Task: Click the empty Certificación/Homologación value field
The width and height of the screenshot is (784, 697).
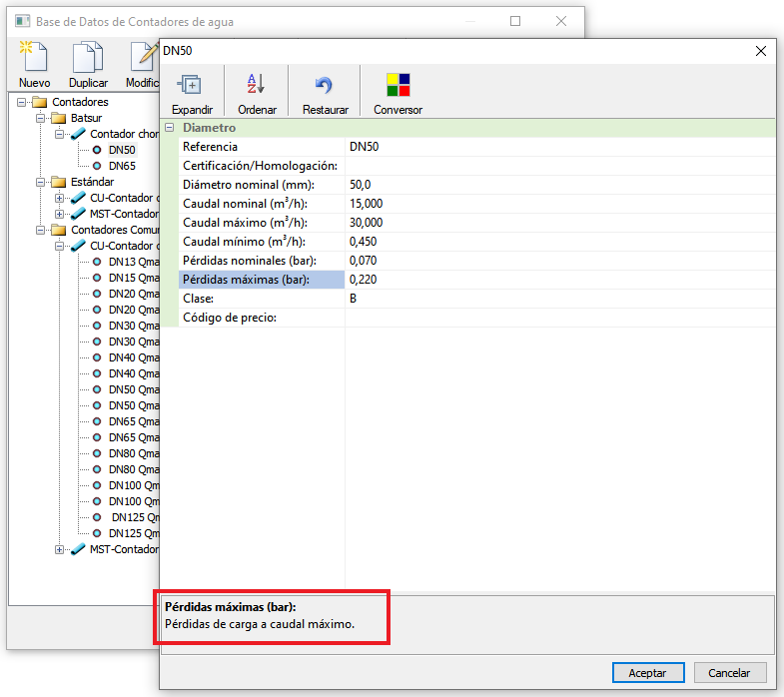Action: pyautogui.click(x=559, y=166)
